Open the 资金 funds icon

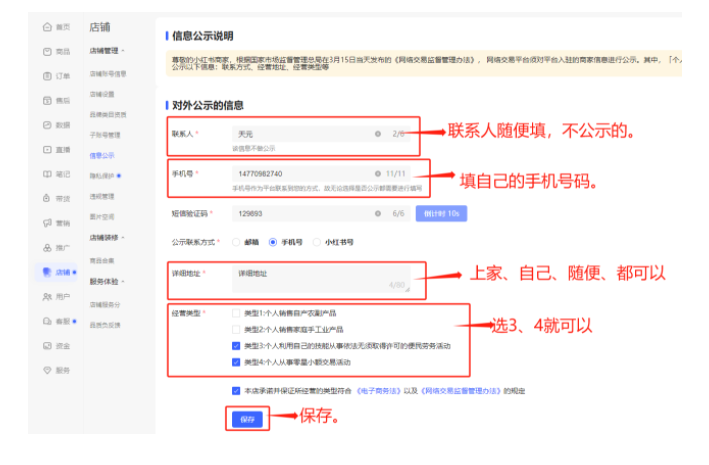coord(47,346)
